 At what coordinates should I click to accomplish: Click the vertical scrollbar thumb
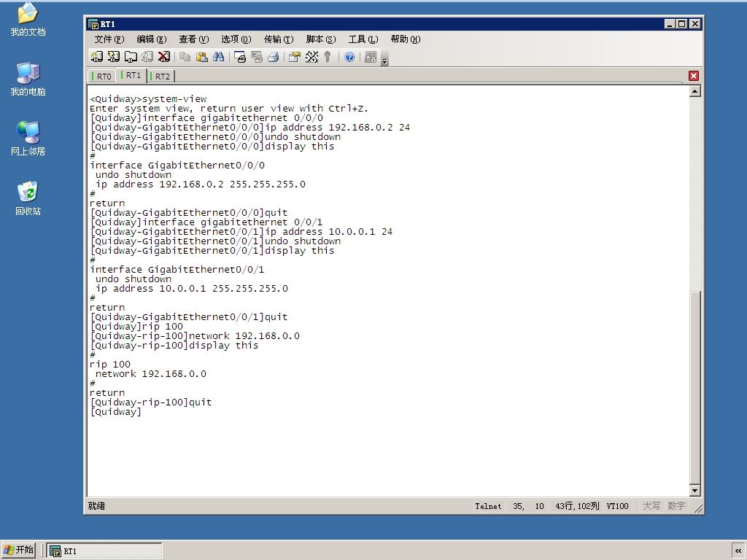pos(695,386)
